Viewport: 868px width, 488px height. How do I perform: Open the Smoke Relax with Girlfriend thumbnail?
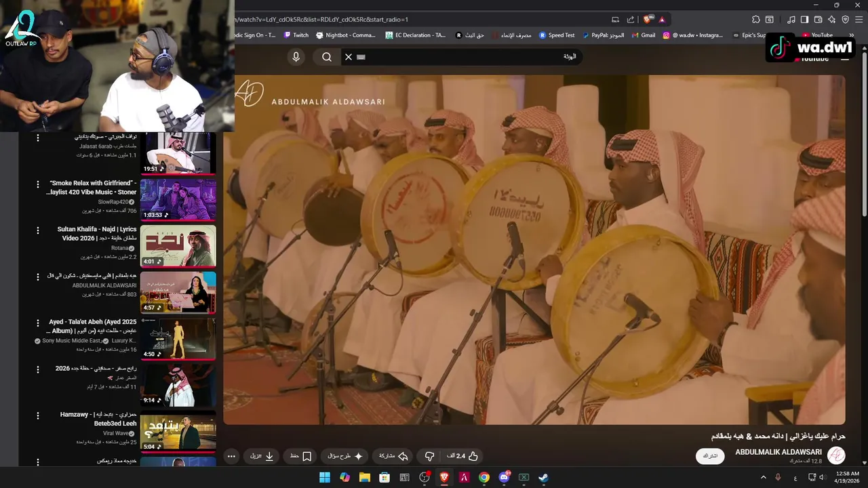pos(178,199)
